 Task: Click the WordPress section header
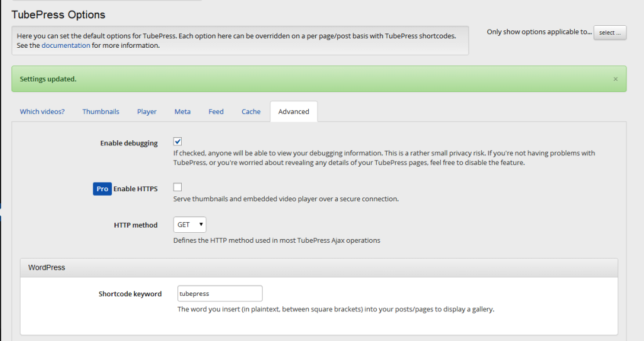click(x=319, y=268)
